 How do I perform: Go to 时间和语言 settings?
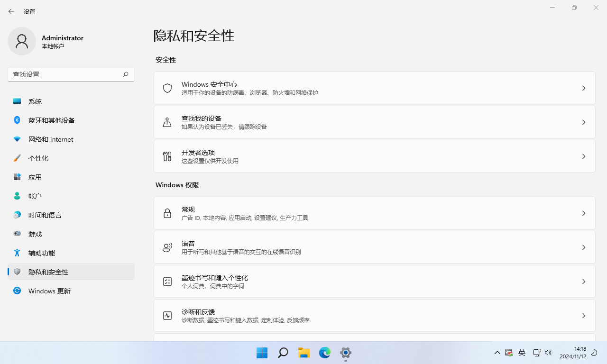(71, 215)
